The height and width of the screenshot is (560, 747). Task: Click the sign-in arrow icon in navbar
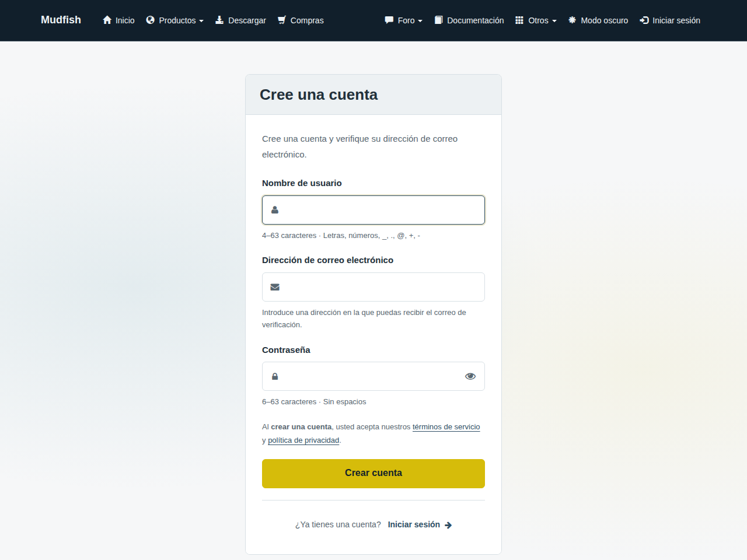pyautogui.click(x=644, y=20)
